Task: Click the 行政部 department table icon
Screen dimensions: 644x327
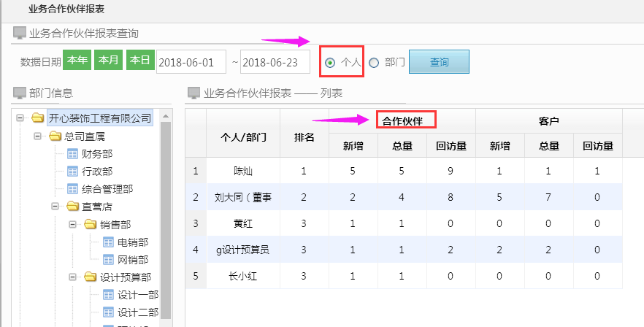Action: coord(72,172)
